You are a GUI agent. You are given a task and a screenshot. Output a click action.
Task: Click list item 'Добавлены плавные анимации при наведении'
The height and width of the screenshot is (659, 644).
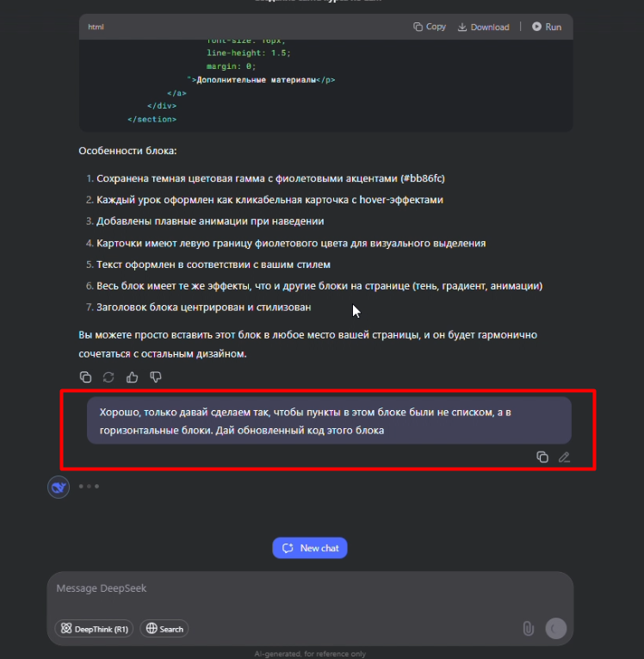[x=210, y=221]
